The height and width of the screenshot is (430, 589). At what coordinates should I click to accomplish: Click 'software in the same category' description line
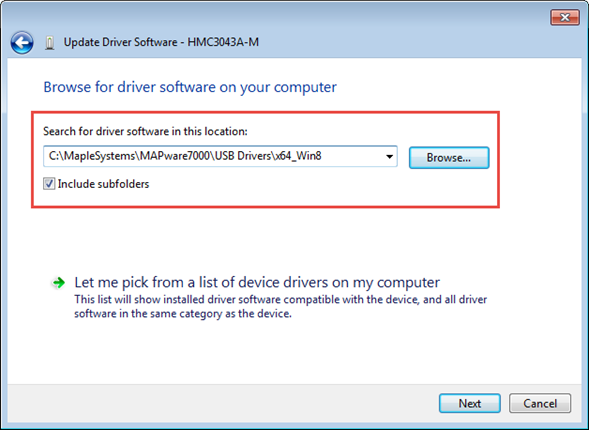pos(183,314)
